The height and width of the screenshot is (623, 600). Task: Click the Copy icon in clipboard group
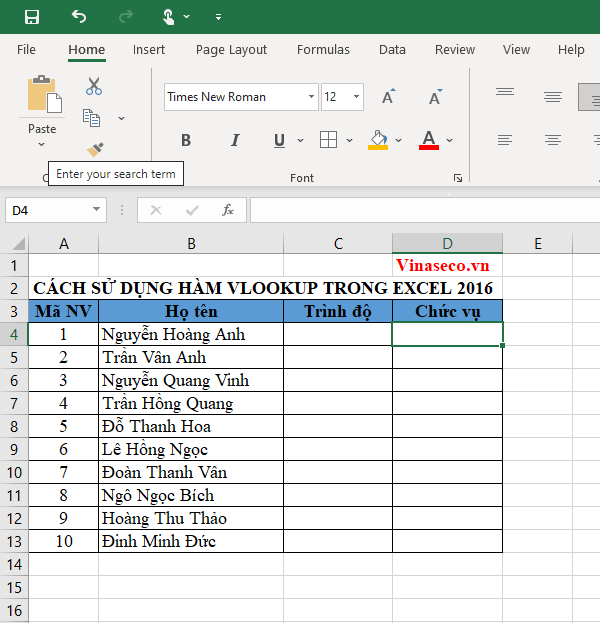pyautogui.click(x=92, y=118)
